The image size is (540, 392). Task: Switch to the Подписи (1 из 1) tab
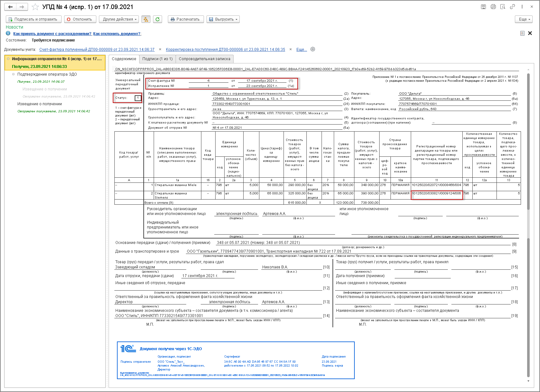point(158,59)
